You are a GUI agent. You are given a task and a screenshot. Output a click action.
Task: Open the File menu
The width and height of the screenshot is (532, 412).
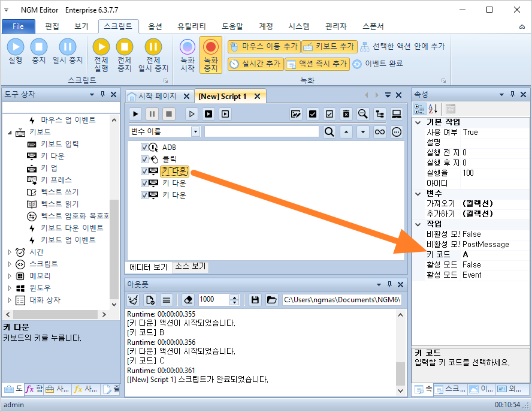[x=19, y=26]
